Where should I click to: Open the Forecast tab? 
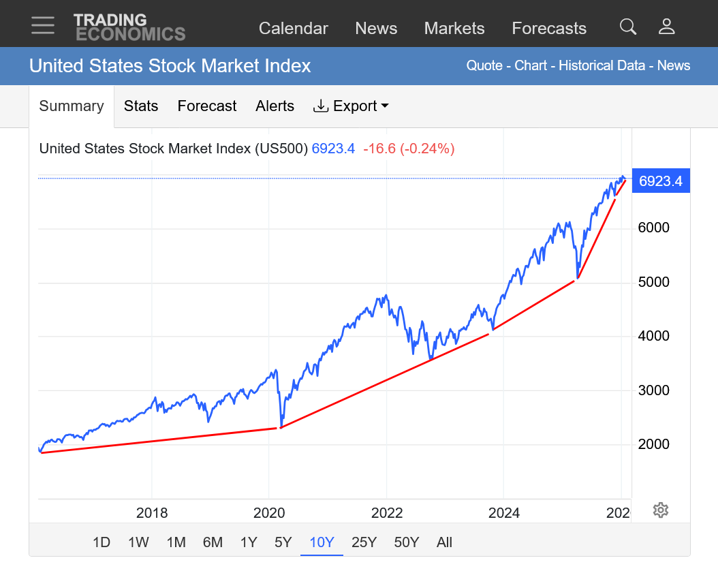[x=207, y=106]
